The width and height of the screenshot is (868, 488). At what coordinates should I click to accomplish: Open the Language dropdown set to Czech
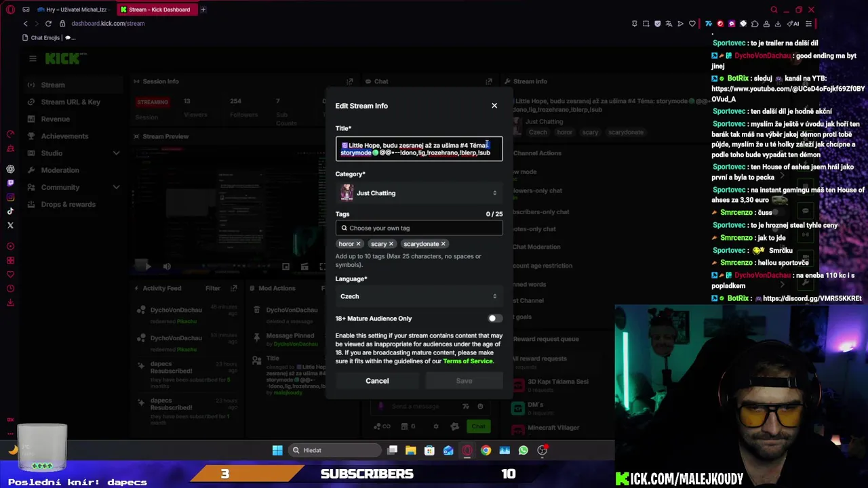point(419,296)
